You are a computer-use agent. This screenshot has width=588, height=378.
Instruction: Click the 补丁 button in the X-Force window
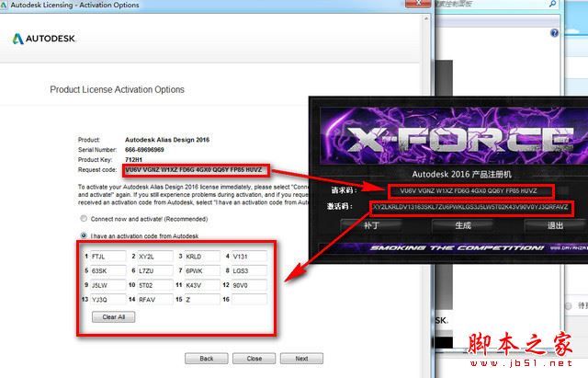371,225
